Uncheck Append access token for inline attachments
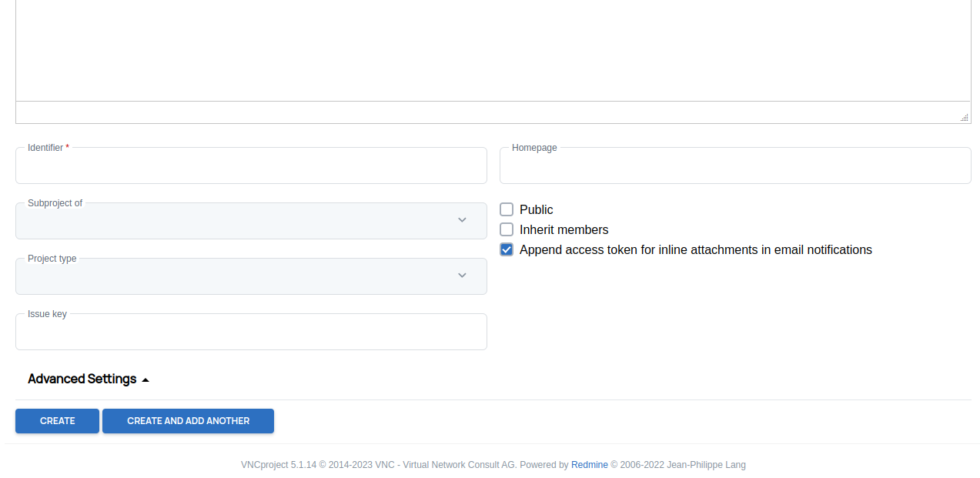The width and height of the screenshot is (980, 478). pyautogui.click(x=507, y=249)
